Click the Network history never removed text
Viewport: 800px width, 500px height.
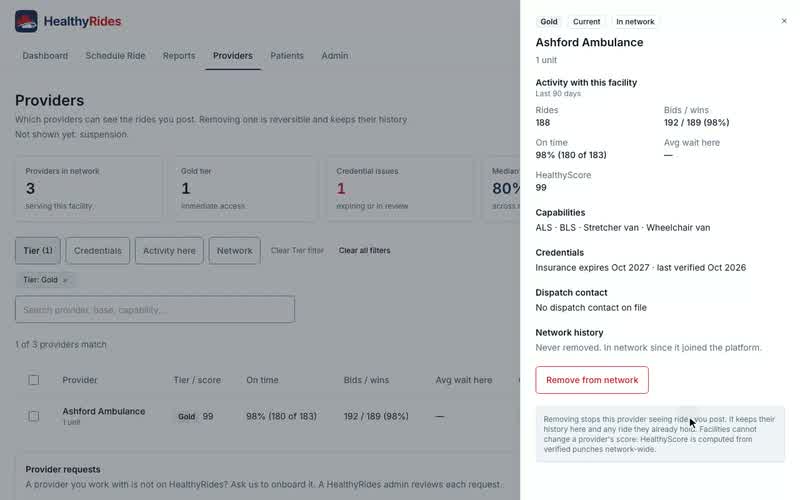click(648, 348)
